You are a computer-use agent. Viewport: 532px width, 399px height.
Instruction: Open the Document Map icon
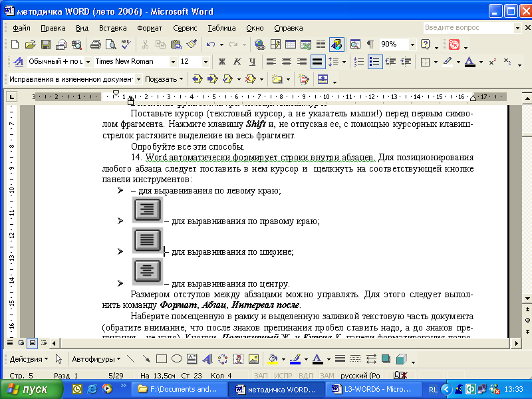[x=355, y=45]
